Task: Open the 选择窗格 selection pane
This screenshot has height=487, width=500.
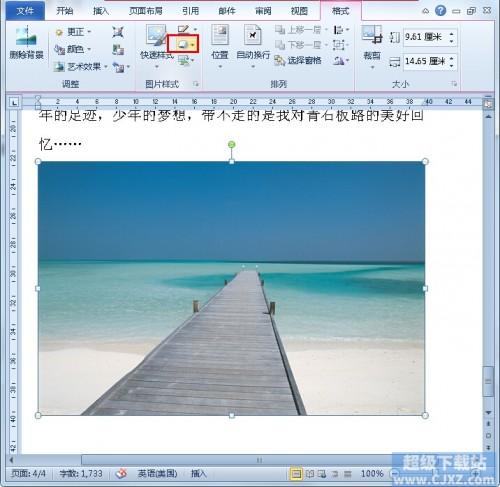Action: pos(298,60)
